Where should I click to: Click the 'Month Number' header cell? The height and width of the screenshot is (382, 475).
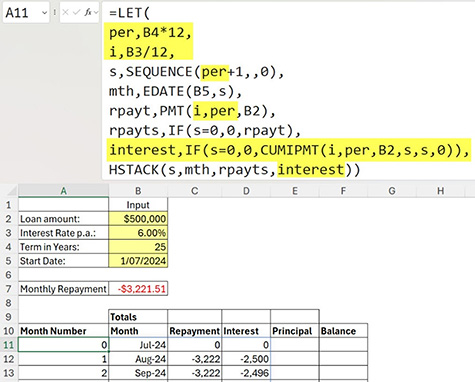click(x=63, y=331)
